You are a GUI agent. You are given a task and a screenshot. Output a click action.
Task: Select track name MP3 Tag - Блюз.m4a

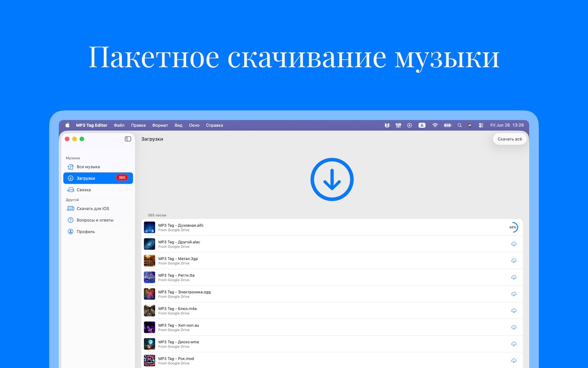click(x=178, y=309)
